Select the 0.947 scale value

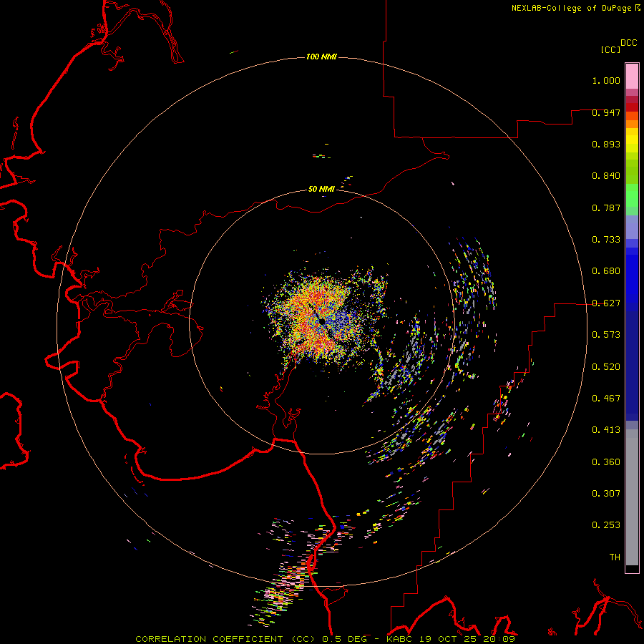(606, 112)
